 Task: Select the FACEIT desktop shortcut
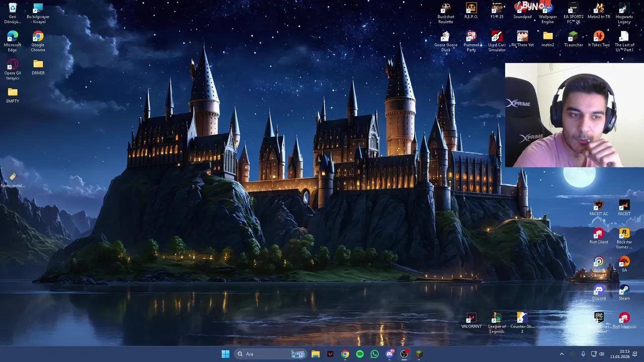(x=624, y=208)
